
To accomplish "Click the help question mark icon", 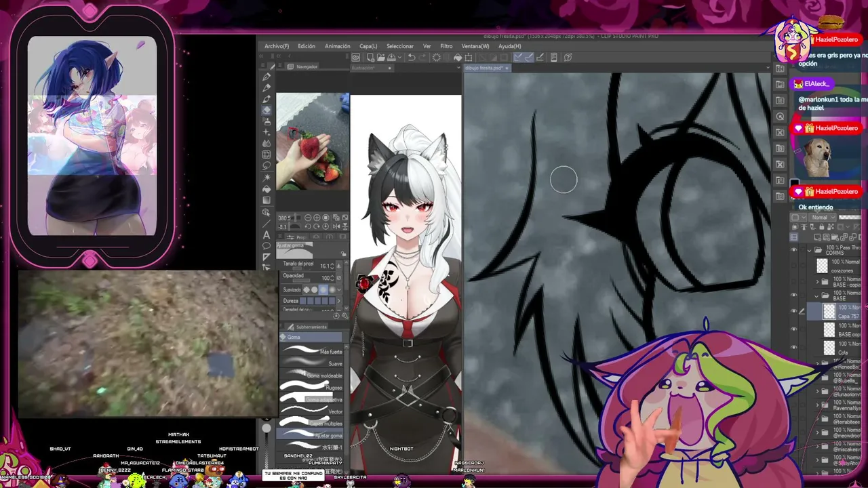I will point(568,58).
